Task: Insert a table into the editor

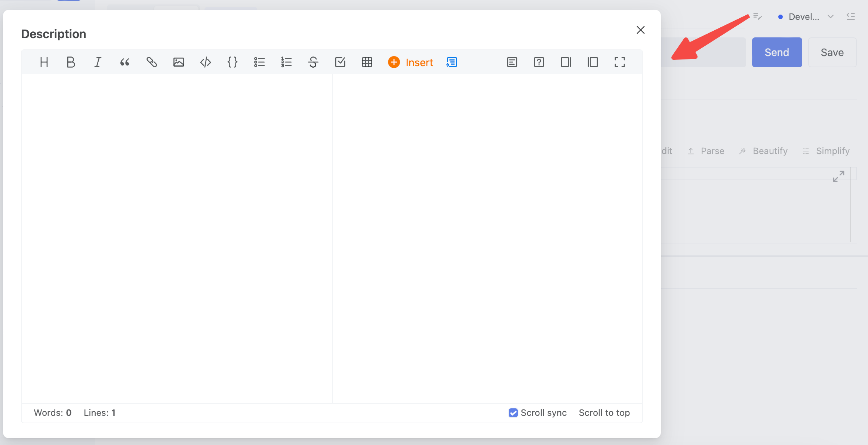Action: (367, 62)
